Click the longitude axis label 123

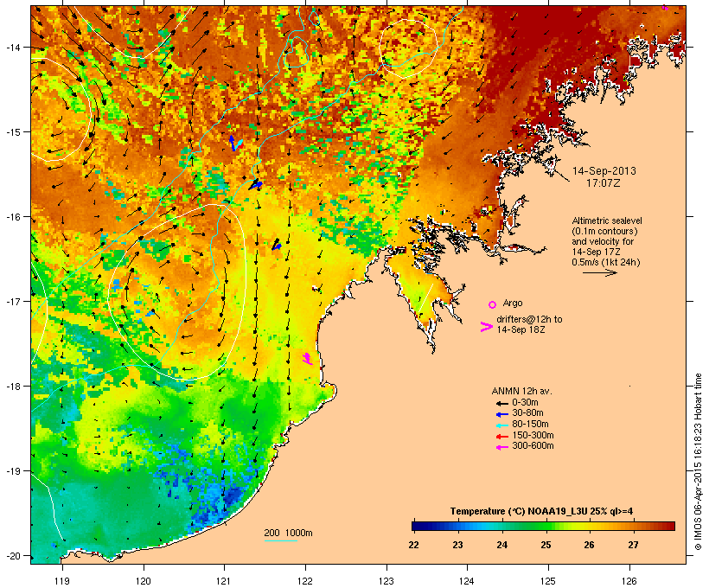(386, 581)
